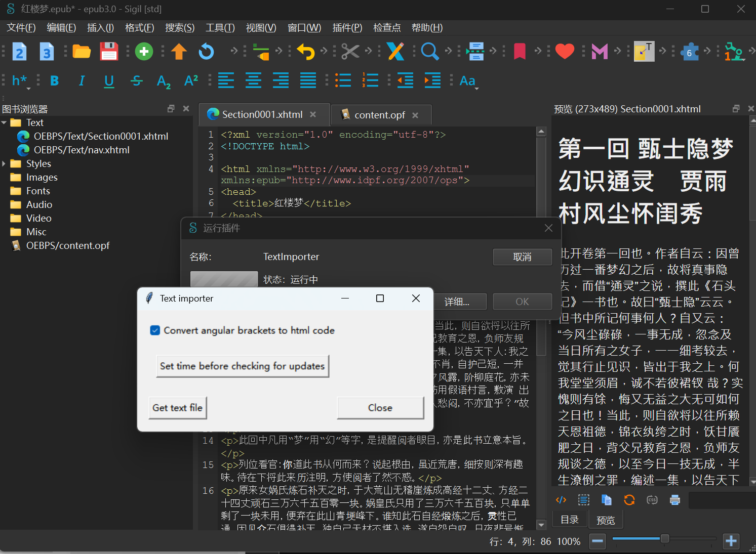Zoom in with plus button
This screenshot has width=756, height=554.
click(x=731, y=541)
